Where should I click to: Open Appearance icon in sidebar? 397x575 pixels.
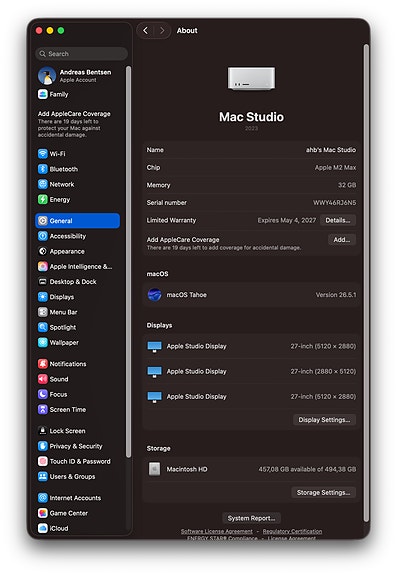pyautogui.click(x=43, y=251)
